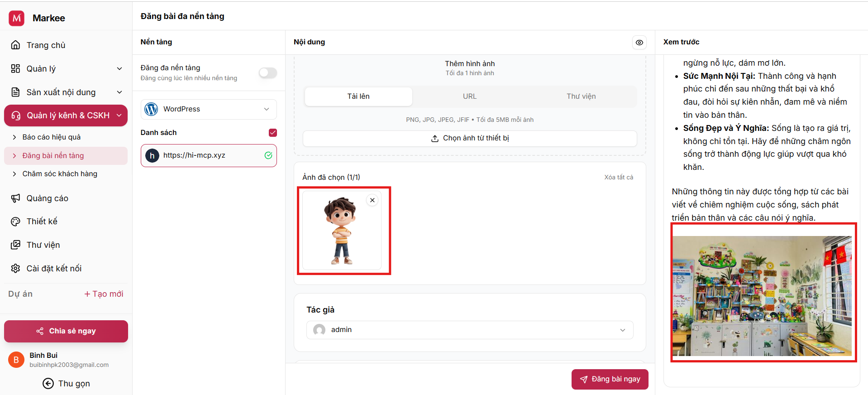
Task: Enable the Đăng đa nền tảng switch
Action: 267,73
